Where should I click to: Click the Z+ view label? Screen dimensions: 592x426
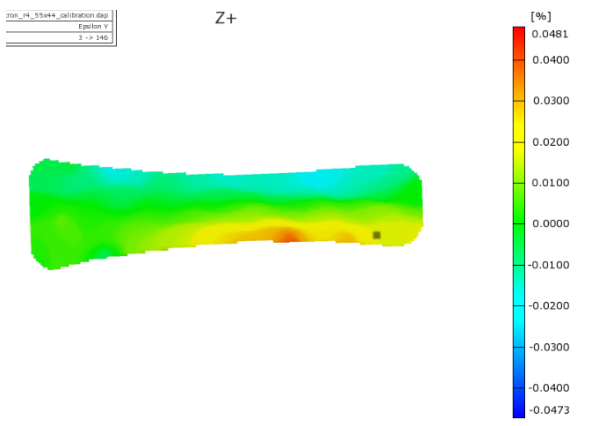226,18
